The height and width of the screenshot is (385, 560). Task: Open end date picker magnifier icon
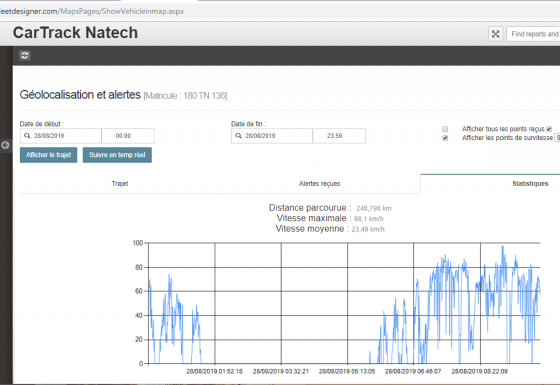coord(239,136)
